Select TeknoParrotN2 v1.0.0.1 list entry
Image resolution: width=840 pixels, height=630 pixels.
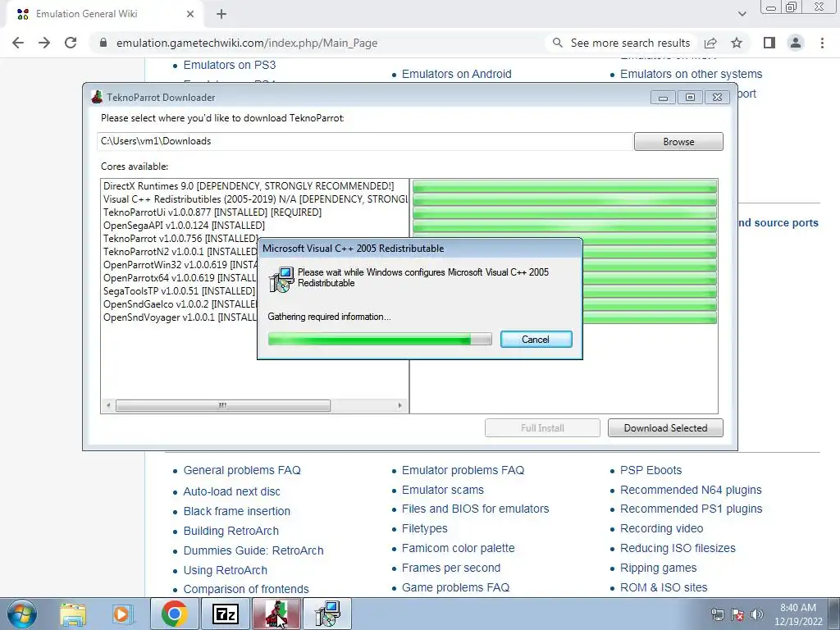[x=180, y=251]
